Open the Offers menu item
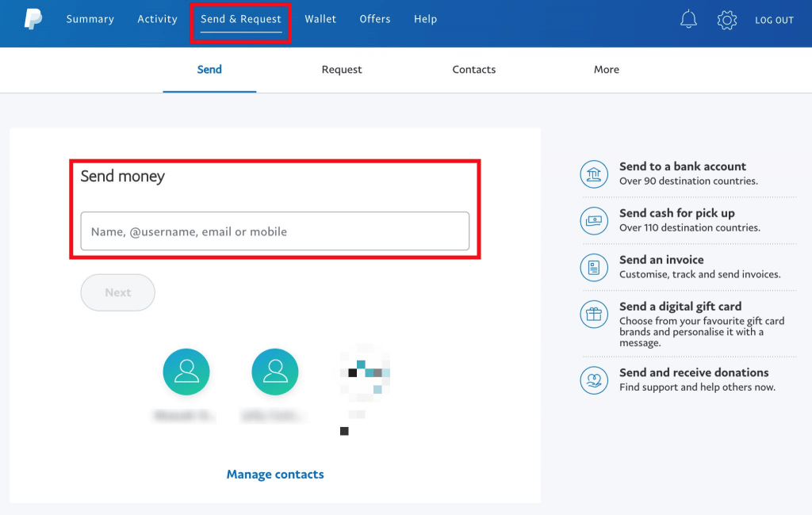This screenshot has height=515, width=812. click(375, 19)
